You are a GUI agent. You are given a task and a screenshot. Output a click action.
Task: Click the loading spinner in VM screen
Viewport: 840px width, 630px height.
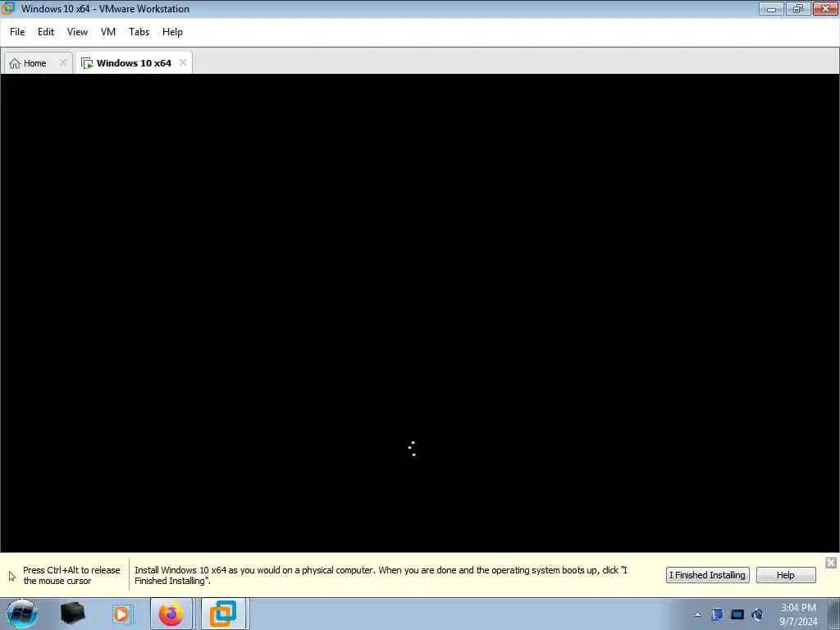pyautogui.click(x=412, y=449)
